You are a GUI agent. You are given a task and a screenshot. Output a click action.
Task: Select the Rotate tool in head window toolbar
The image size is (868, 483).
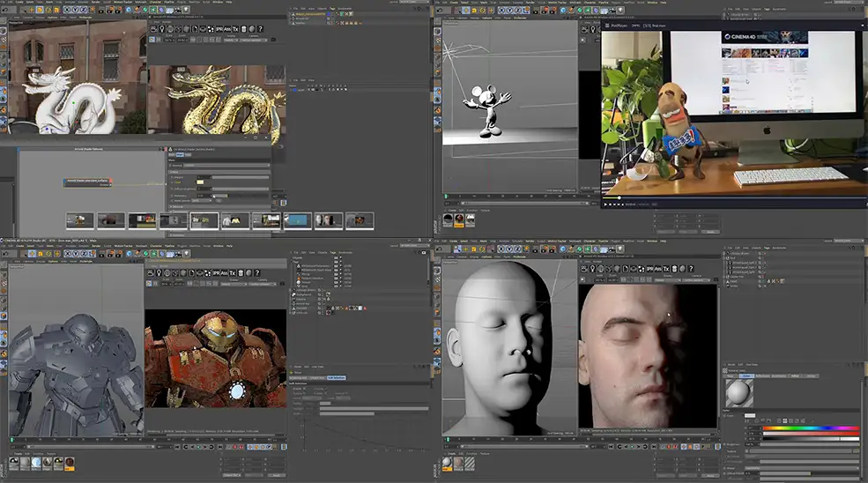482,249
